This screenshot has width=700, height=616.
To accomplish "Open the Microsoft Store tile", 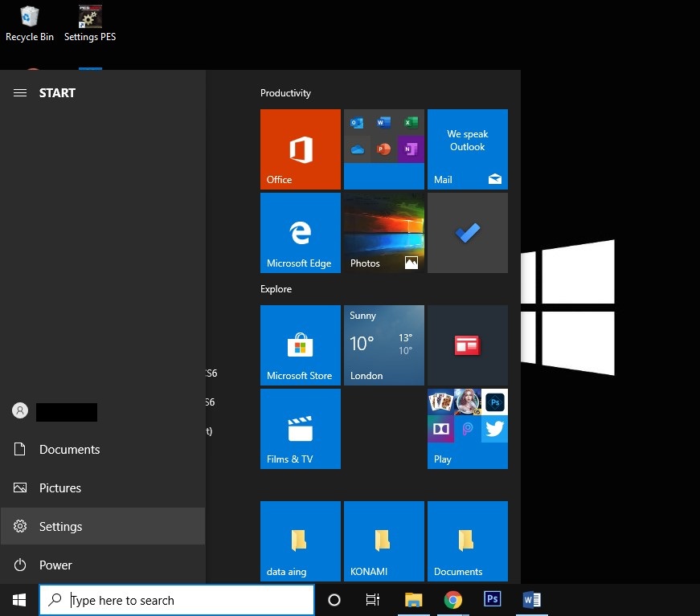I will click(301, 345).
